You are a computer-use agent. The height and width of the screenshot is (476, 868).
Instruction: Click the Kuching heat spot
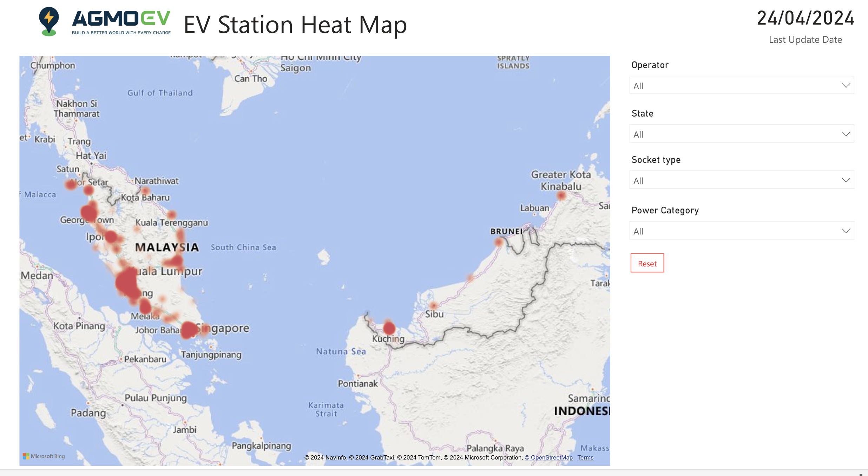point(389,328)
